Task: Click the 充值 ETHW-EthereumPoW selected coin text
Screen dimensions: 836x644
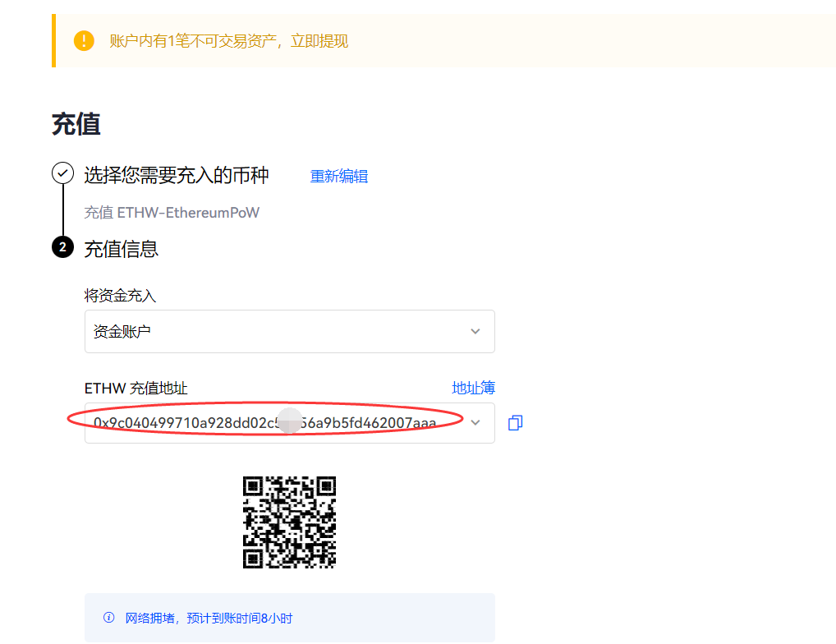Action: [172, 213]
